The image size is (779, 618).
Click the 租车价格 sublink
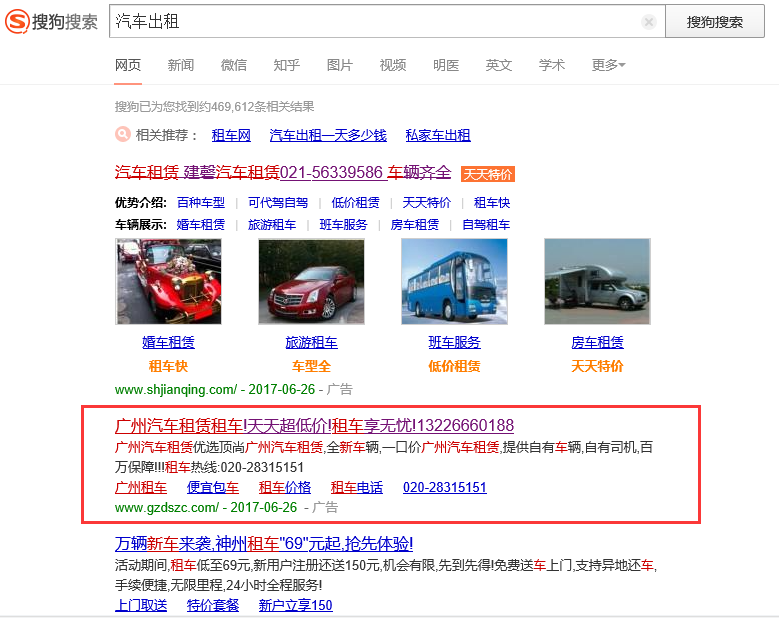point(285,487)
